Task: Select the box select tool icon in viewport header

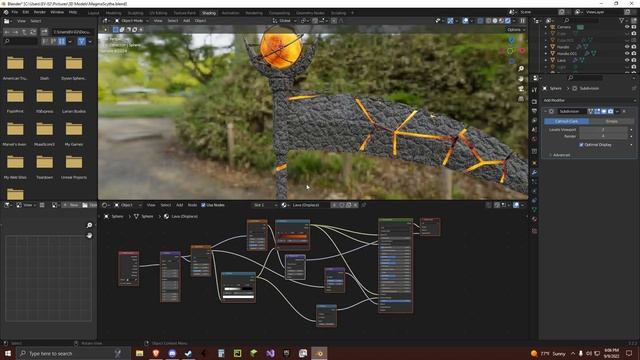Action: pyautogui.click(x=115, y=29)
